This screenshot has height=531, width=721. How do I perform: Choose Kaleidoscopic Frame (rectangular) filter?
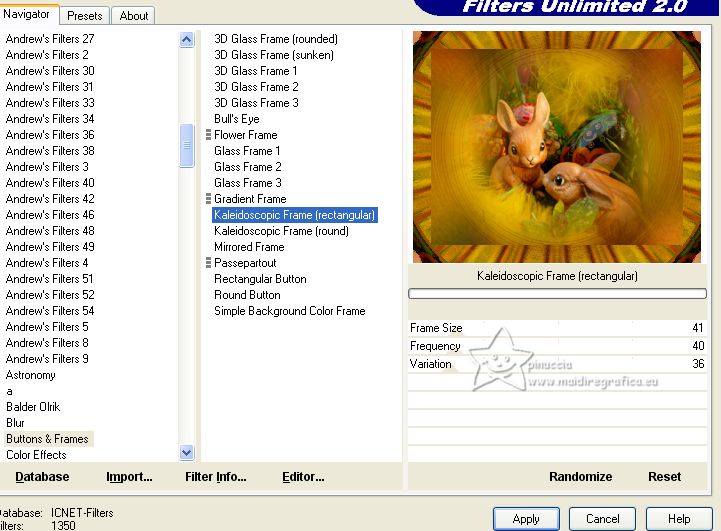coord(295,215)
